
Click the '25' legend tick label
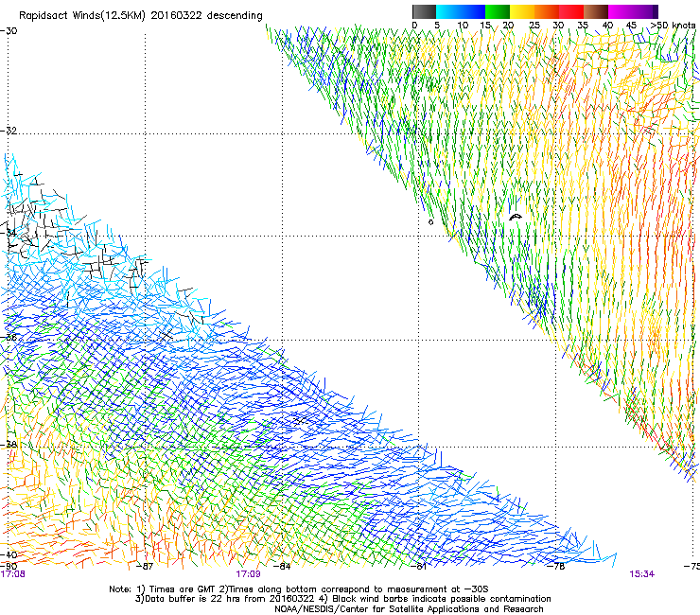point(534,26)
